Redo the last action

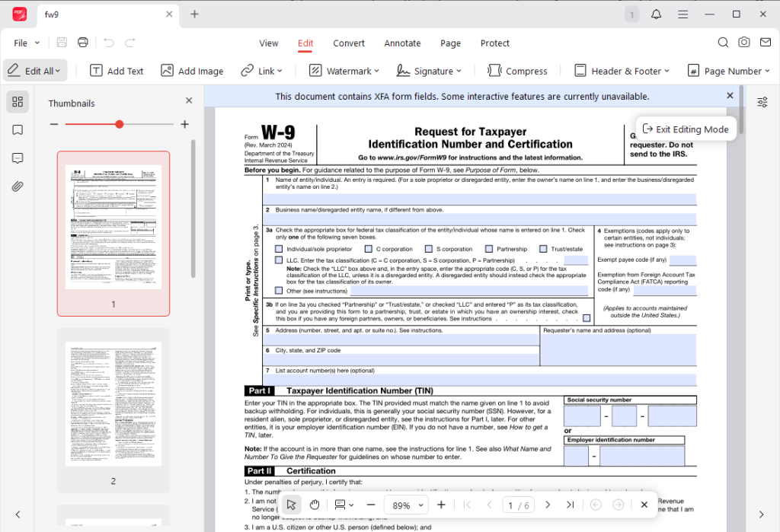pos(129,43)
